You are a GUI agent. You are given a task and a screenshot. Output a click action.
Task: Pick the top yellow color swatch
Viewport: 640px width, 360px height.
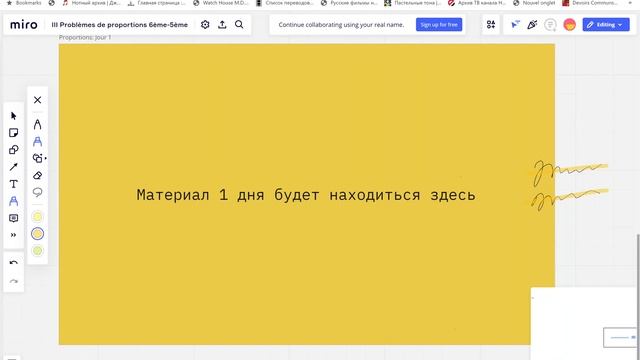pyautogui.click(x=38, y=217)
